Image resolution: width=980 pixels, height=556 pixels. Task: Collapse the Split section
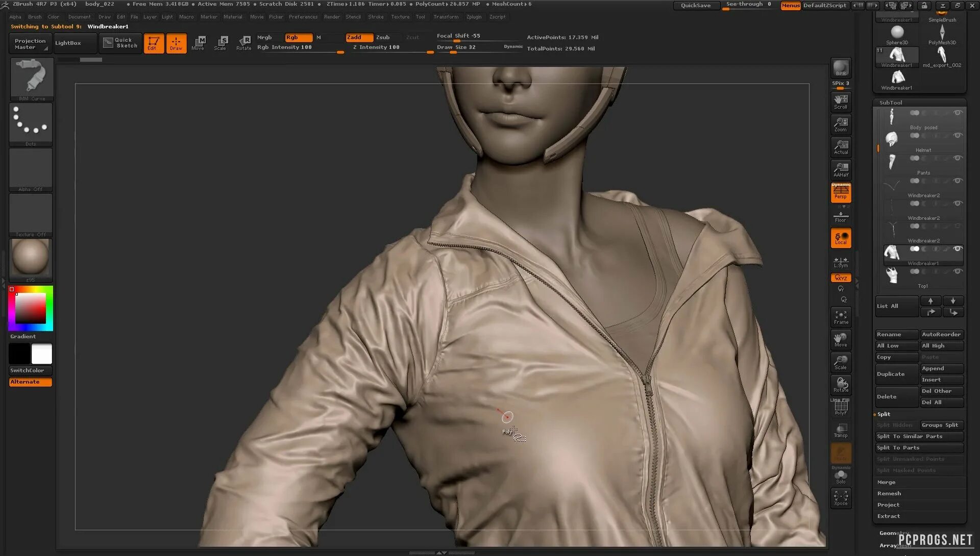pyautogui.click(x=884, y=414)
